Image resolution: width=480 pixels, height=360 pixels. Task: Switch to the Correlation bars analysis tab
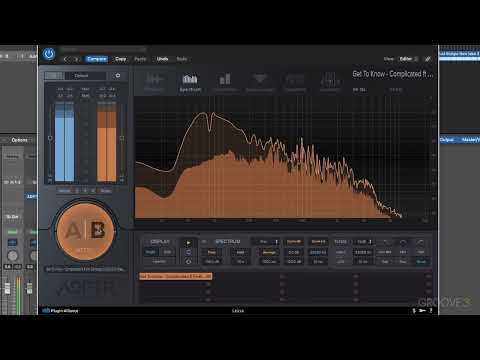point(225,82)
